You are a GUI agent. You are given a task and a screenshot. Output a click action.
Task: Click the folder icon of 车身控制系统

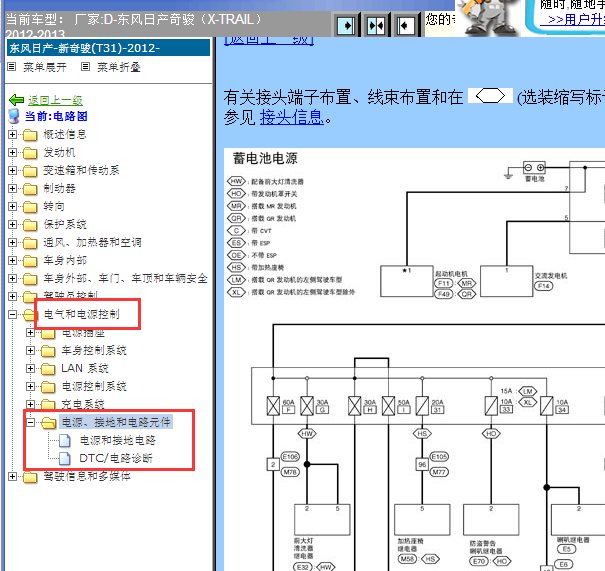tap(48, 351)
